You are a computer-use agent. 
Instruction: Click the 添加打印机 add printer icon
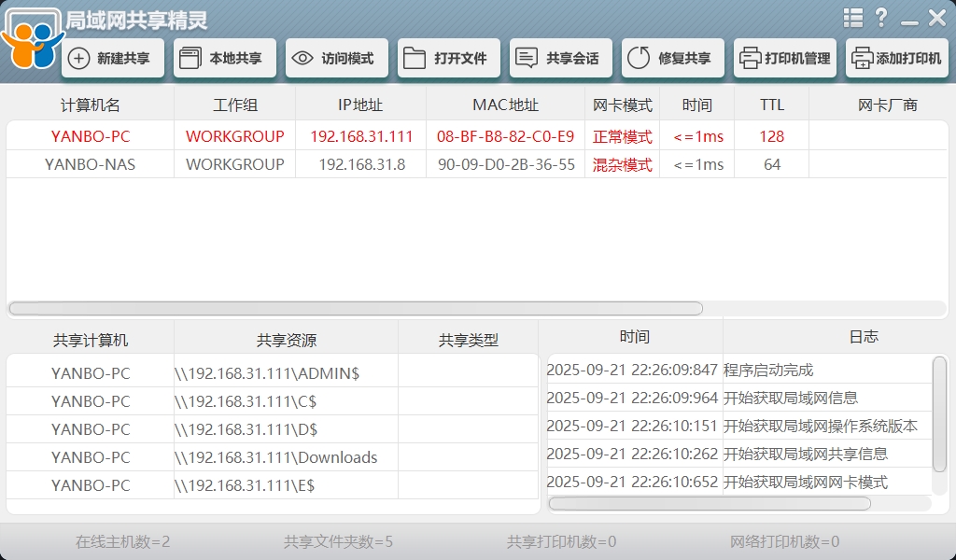(x=862, y=59)
